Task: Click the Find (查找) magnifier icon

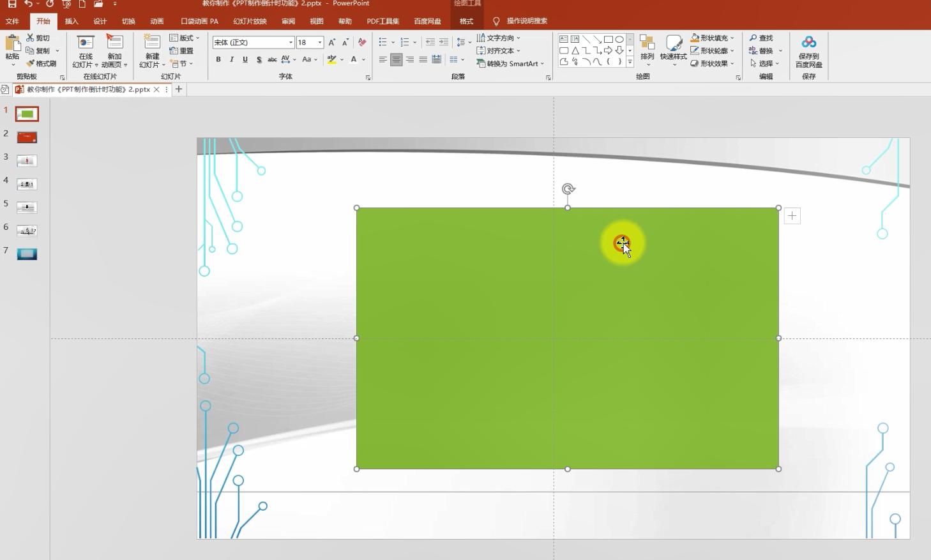Action: (x=753, y=38)
